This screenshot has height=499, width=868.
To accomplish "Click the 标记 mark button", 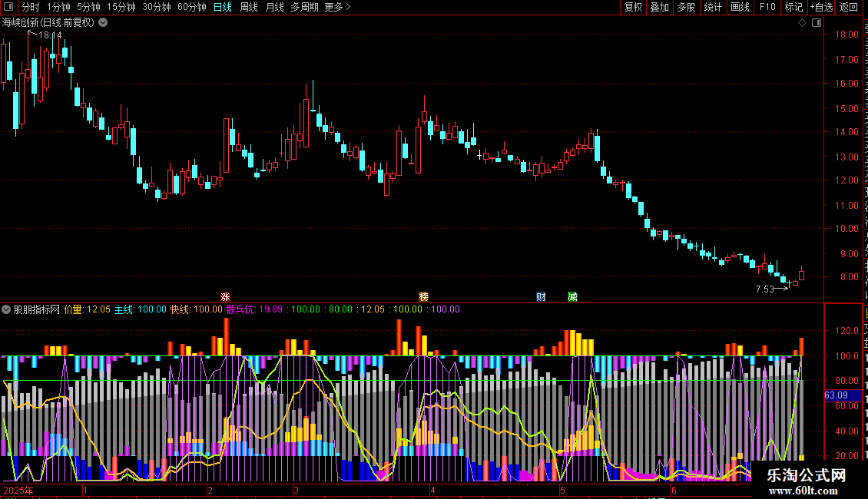I will [x=793, y=7].
